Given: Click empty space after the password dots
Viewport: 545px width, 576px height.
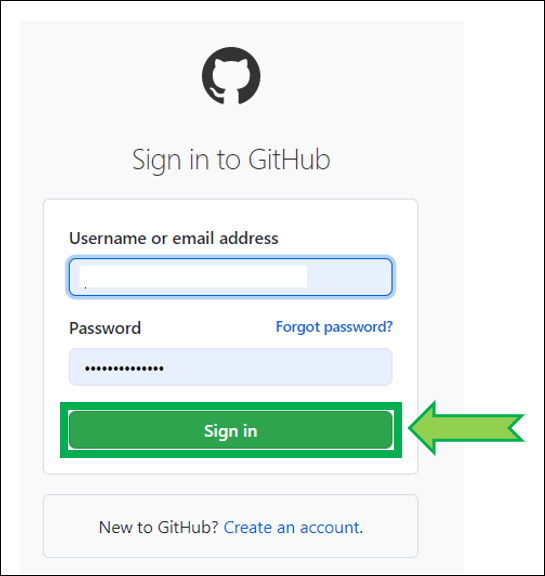Looking at the screenshot, I should [277, 367].
